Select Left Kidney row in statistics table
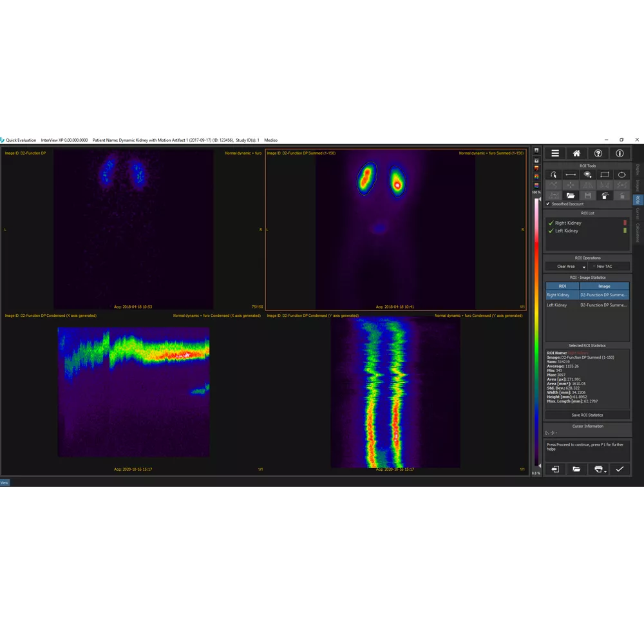Viewport: 644px width, 644px height. [587, 305]
